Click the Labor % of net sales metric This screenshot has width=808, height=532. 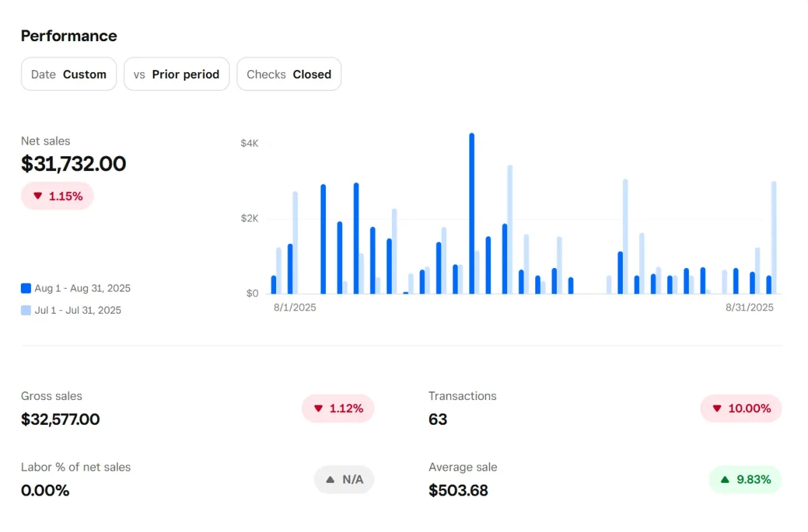click(x=75, y=467)
